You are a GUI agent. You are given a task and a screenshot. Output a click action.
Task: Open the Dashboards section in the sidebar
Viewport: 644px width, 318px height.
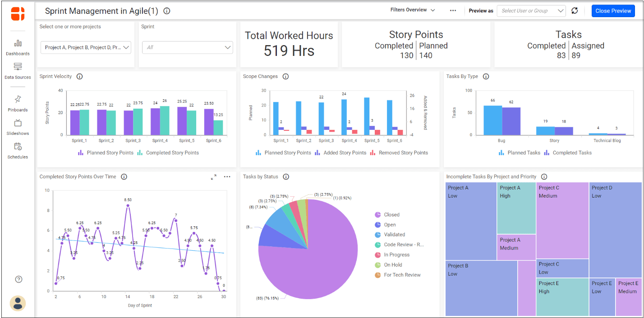click(18, 47)
